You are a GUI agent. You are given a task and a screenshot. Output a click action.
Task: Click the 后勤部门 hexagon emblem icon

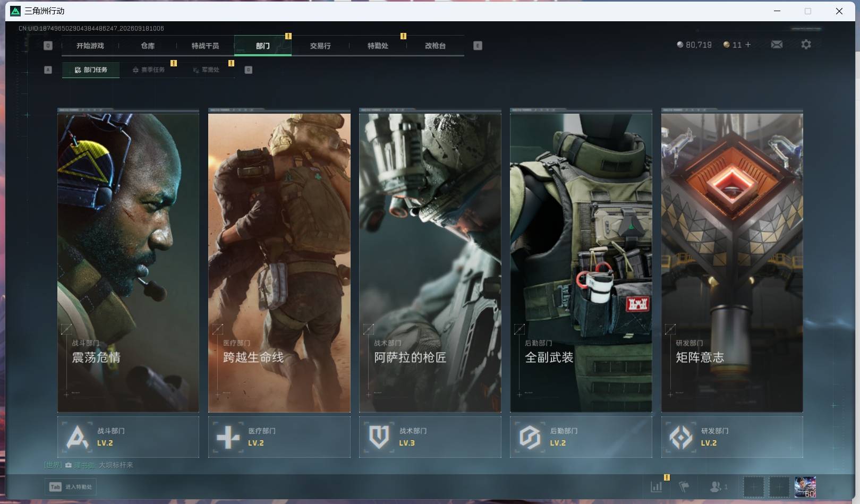point(530,438)
